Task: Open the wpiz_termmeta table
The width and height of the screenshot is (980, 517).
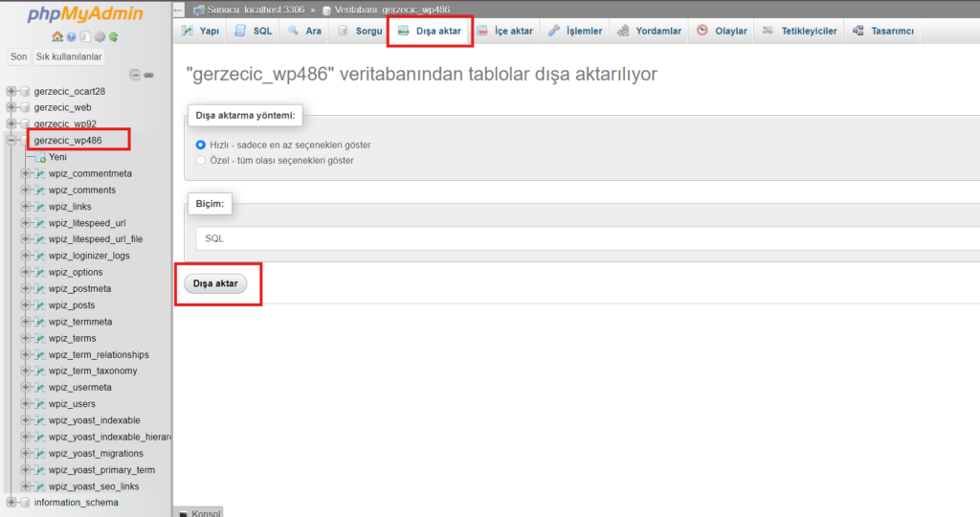Action: tap(80, 322)
